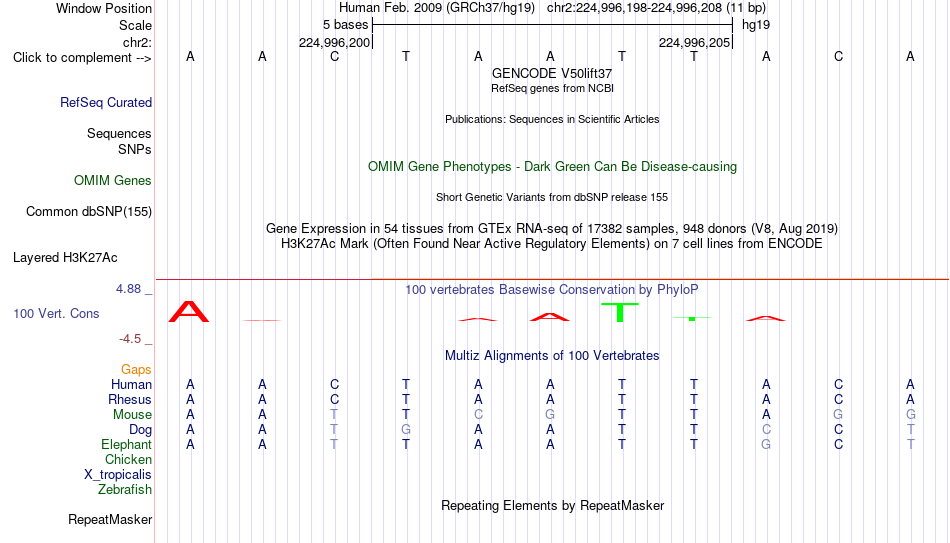The image size is (950, 543).
Task: Click the GENCODE V50lift37 track title
Action: click(x=552, y=73)
